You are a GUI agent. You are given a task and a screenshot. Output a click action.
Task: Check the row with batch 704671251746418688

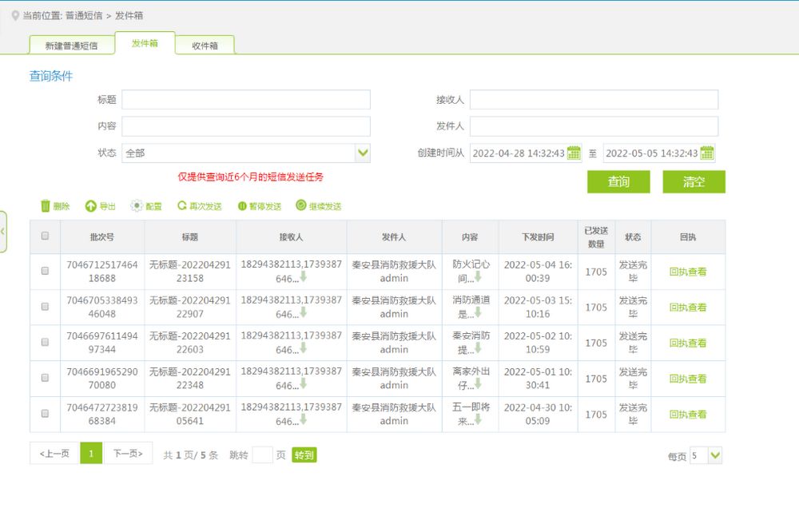point(45,272)
